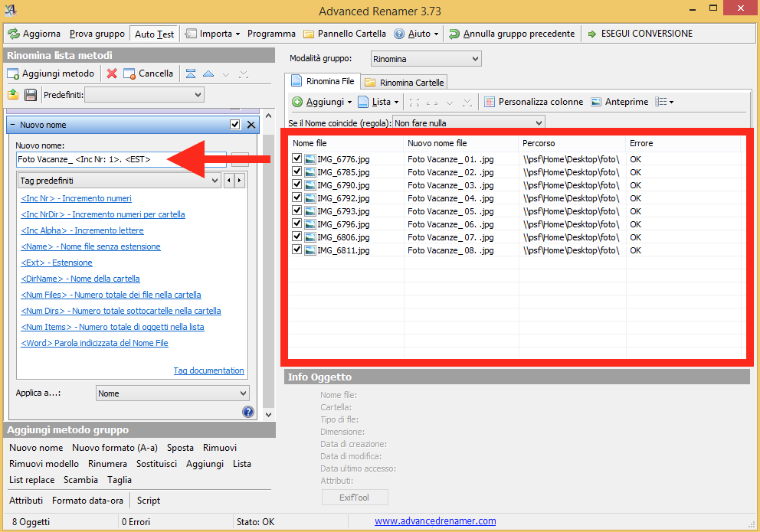Toggle Anteprime thumbnails
The width and height of the screenshot is (760, 532).
(620, 102)
